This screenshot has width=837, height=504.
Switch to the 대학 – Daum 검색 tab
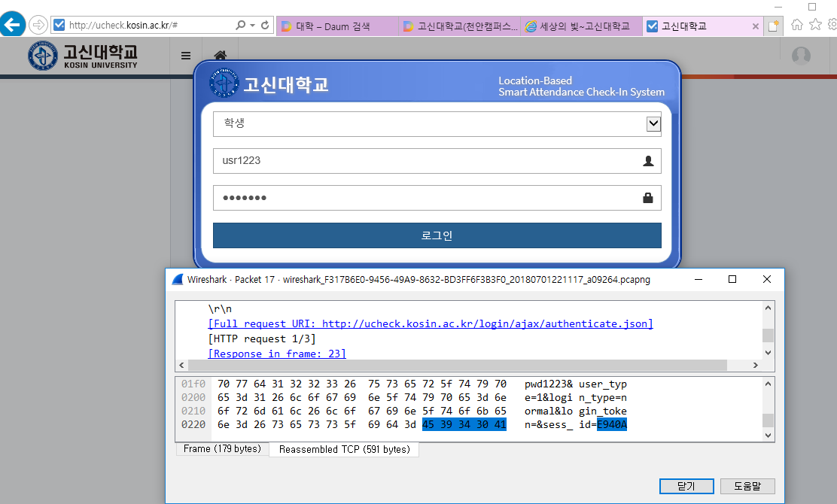click(x=337, y=26)
